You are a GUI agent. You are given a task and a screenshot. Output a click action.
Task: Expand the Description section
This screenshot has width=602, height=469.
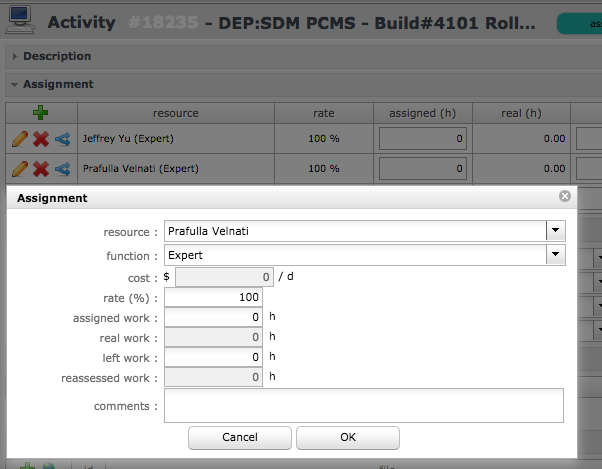click(13, 57)
